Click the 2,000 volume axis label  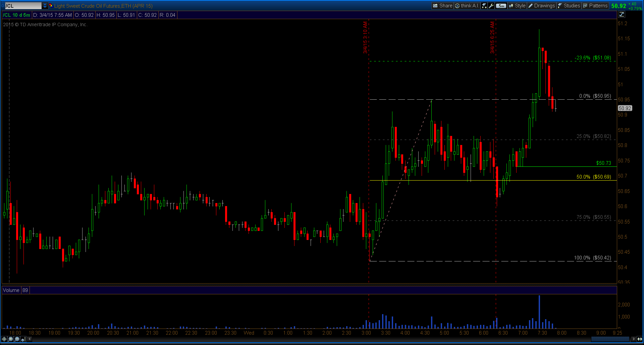(x=624, y=305)
